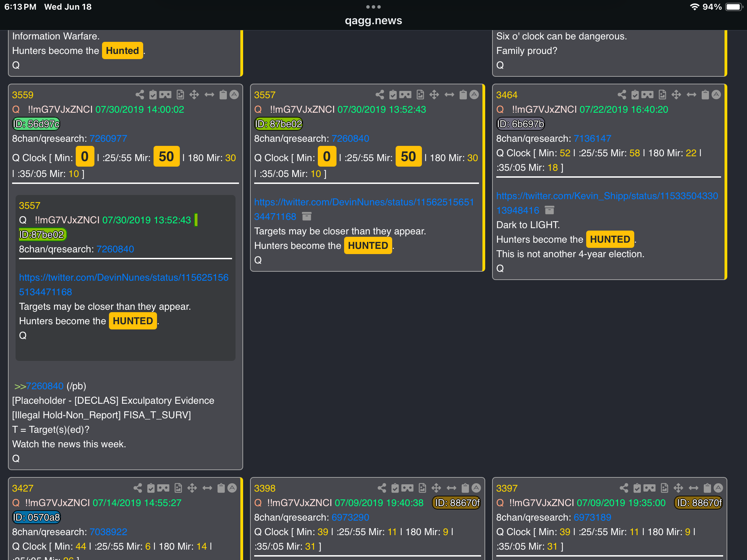Open 8chan thread link 7136147
Image resolution: width=747 pixels, height=560 pixels.
(592, 139)
